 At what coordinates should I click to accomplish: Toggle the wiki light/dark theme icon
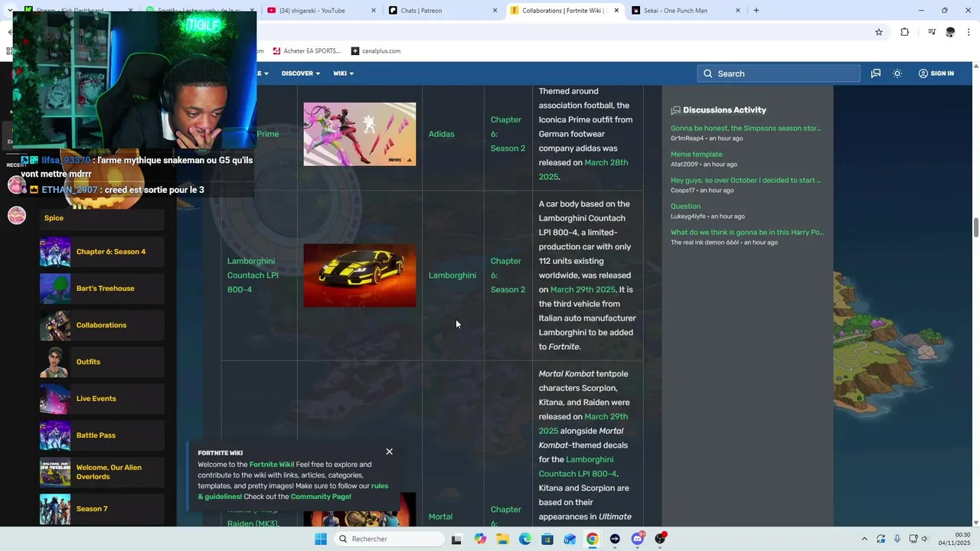897,73
